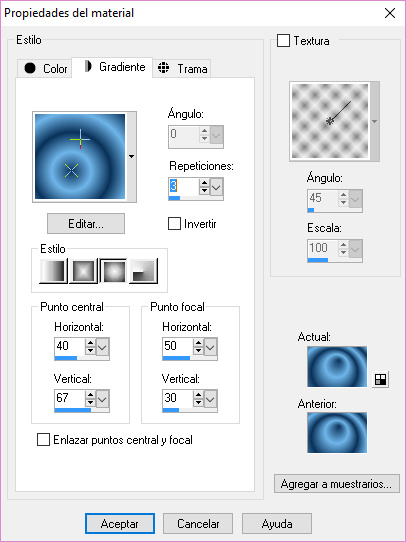Enable the Invertir checkbox
Image resolution: width=406 pixels, height=542 pixels.
(x=174, y=224)
